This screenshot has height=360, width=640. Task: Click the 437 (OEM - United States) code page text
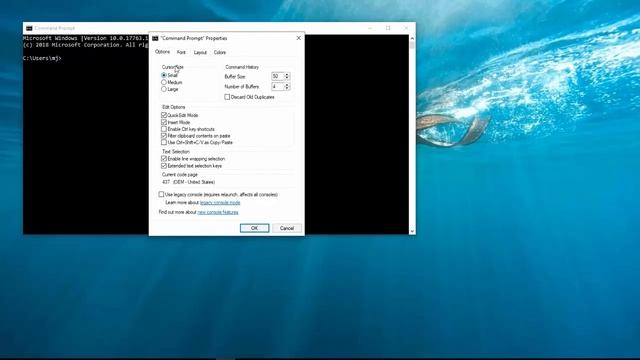[189, 182]
